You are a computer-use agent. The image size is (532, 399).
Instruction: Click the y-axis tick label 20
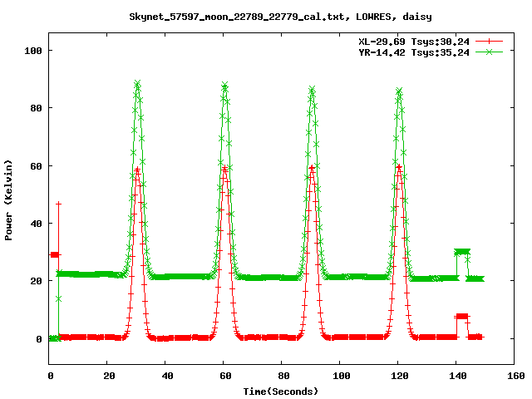[36, 281]
